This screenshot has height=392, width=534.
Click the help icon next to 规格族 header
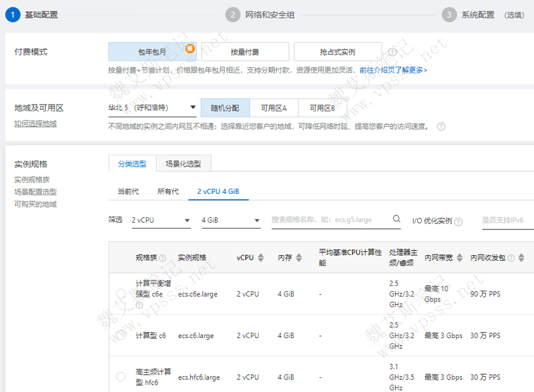162,258
